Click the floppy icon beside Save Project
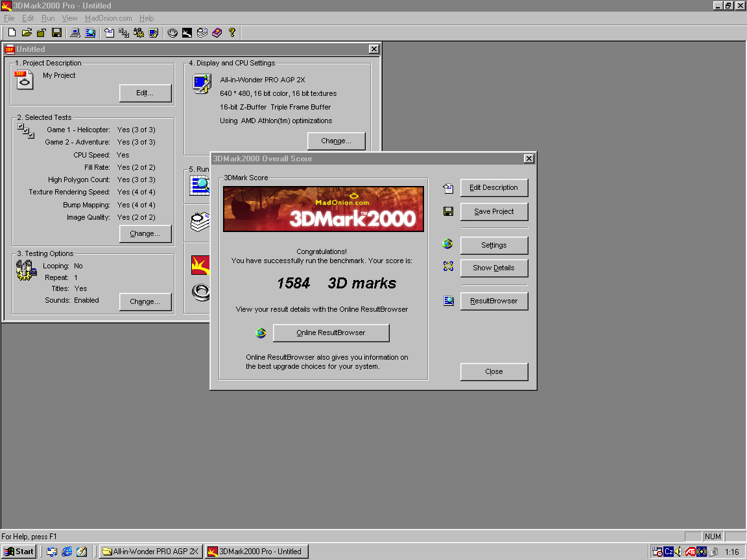 click(448, 211)
